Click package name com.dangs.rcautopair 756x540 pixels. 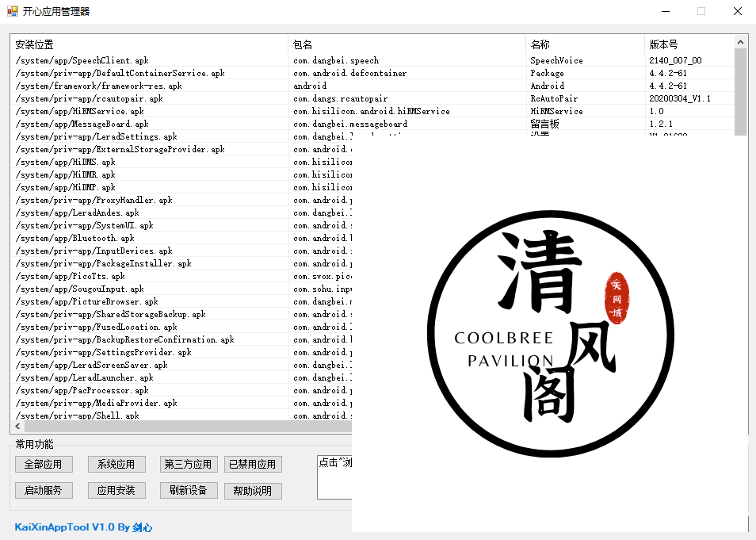tap(341, 98)
